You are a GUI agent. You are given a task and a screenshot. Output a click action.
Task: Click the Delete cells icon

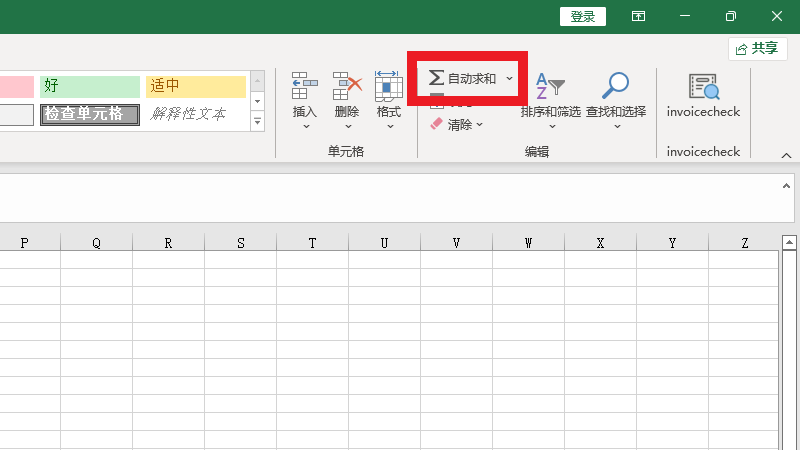click(x=347, y=87)
